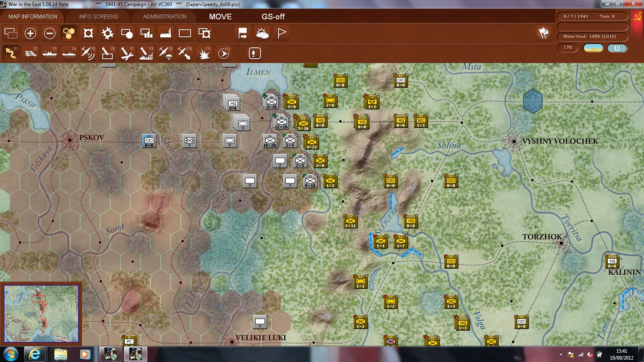
Task: Click the gear-shaped toolbar icon
Action: click(107, 33)
